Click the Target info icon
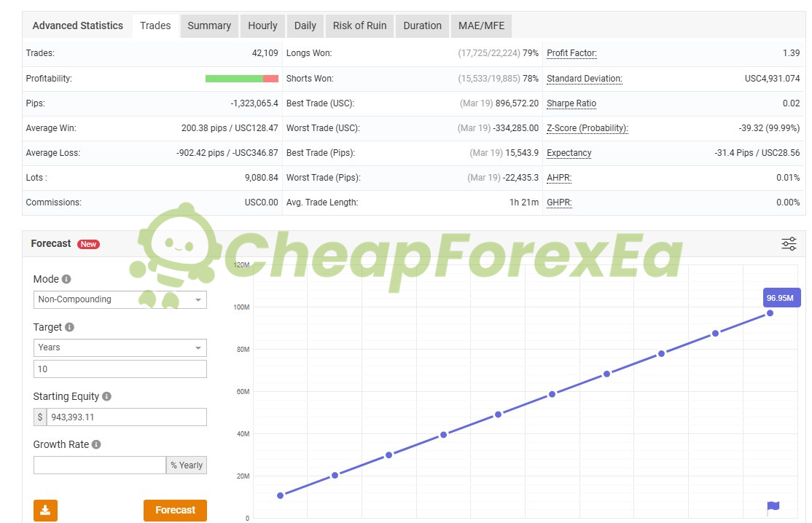The image size is (812, 523). (69, 327)
